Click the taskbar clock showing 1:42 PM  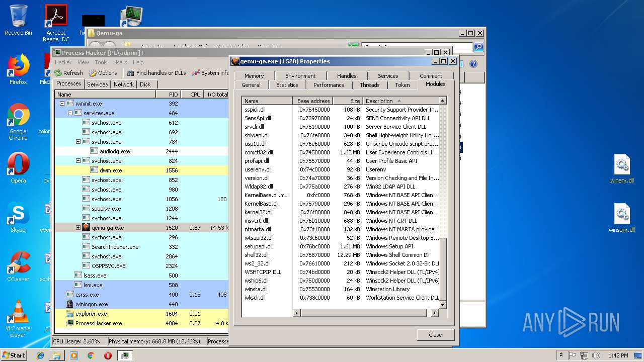[618, 355]
